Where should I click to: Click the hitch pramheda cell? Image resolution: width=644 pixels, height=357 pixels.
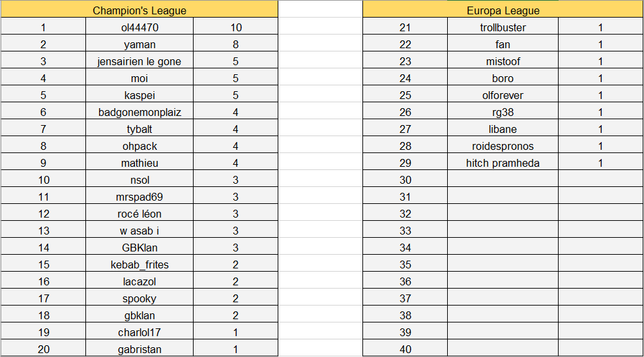pos(503,163)
